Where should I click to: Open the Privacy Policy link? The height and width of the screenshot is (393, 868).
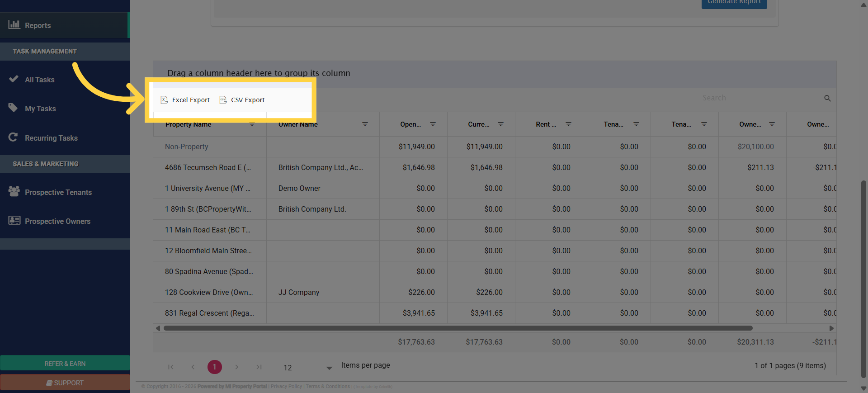coord(286,386)
